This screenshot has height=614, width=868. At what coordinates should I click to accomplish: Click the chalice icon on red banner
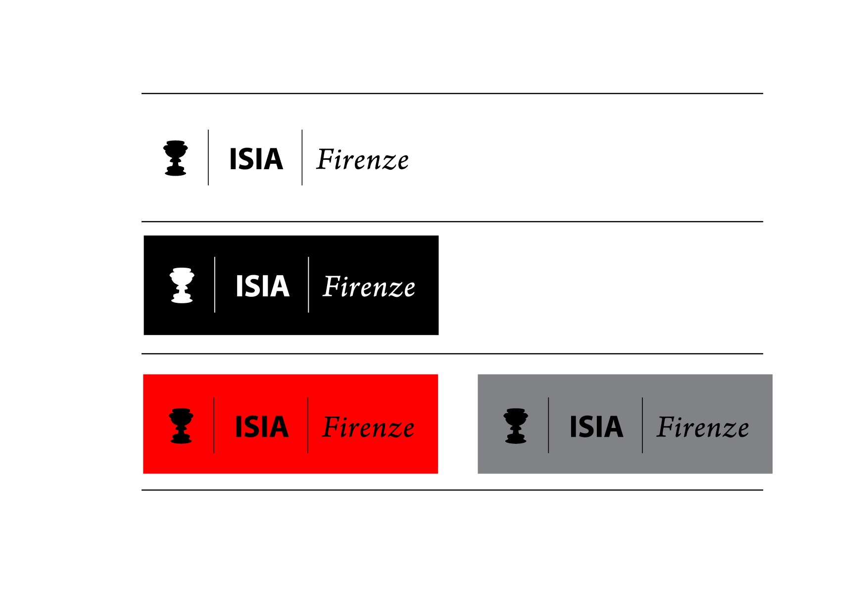tap(181, 426)
